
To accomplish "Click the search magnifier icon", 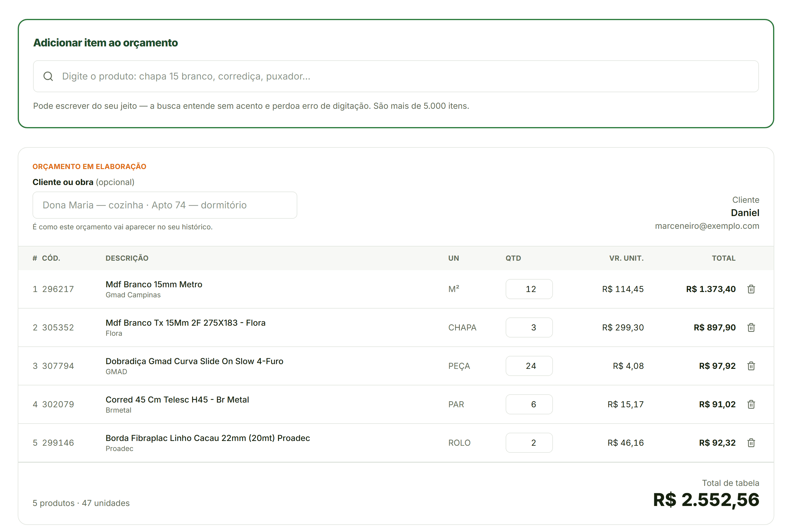I will pyautogui.click(x=48, y=76).
